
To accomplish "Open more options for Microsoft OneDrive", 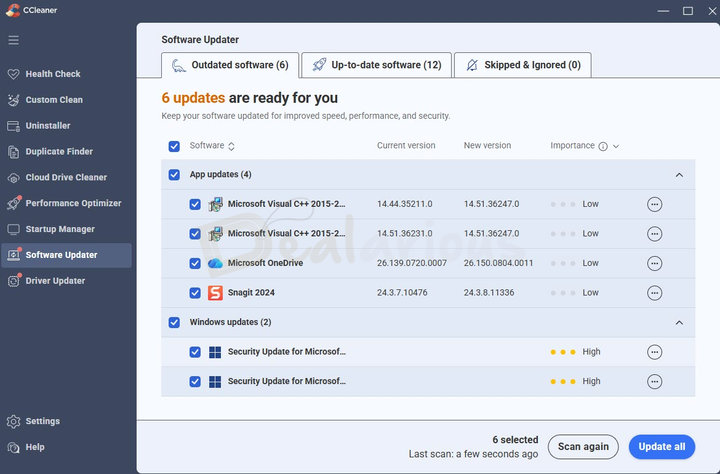I will tap(654, 263).
